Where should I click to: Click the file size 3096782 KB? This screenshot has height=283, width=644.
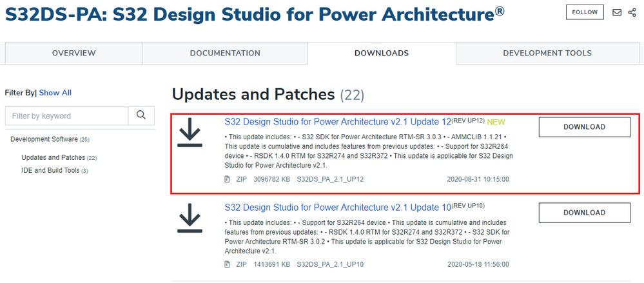tap(272, 179)
